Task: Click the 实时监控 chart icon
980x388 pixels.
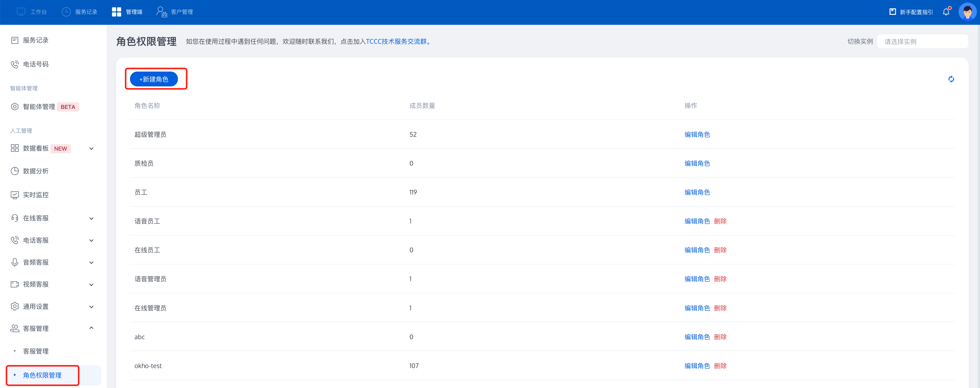Action: [15, 195]
